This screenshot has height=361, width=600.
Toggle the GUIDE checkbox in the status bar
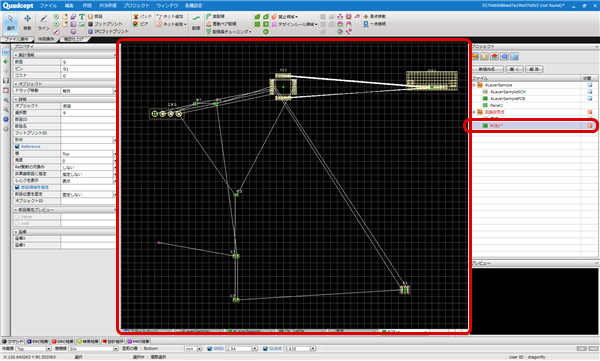click(x=265, y=349)
